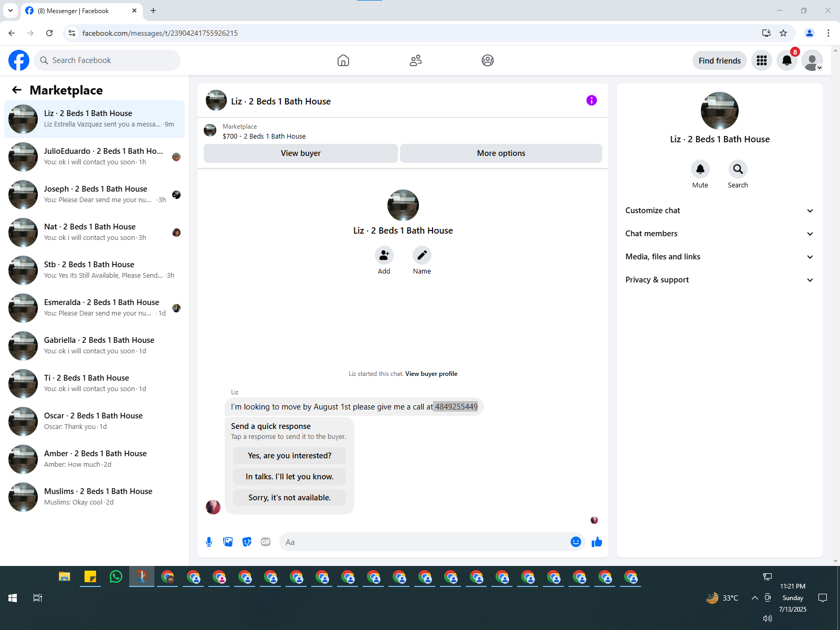Image resolution: width=840 pixels, height=630 pixels.
Task: Click the More options button
Action: tap(501, 153)
